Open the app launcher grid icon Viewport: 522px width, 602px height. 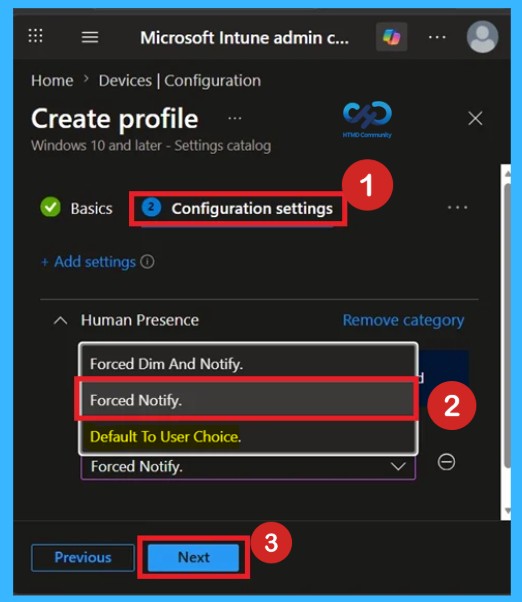[36, 36]
